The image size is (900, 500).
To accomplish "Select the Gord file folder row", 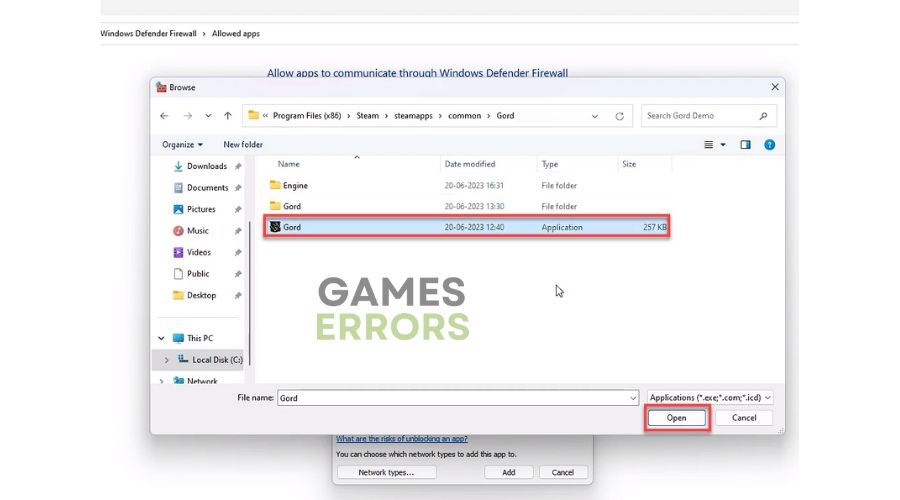I will (468, 206).
